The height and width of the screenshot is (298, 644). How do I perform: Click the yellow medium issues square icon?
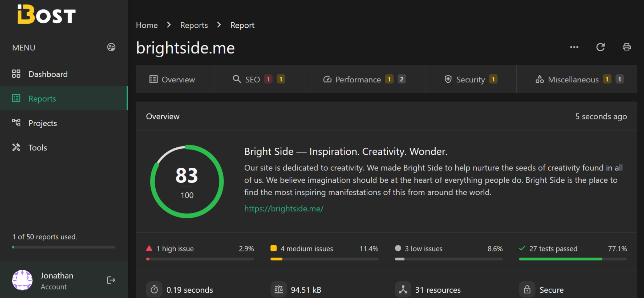(274, 248)
